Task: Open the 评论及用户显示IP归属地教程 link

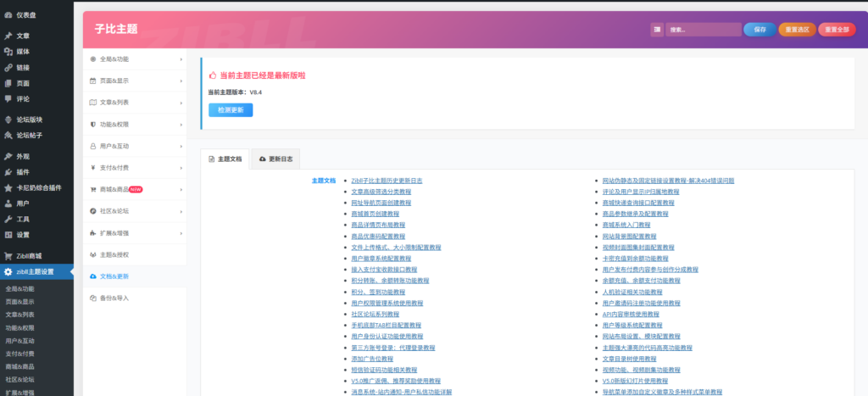Action: 641,192
